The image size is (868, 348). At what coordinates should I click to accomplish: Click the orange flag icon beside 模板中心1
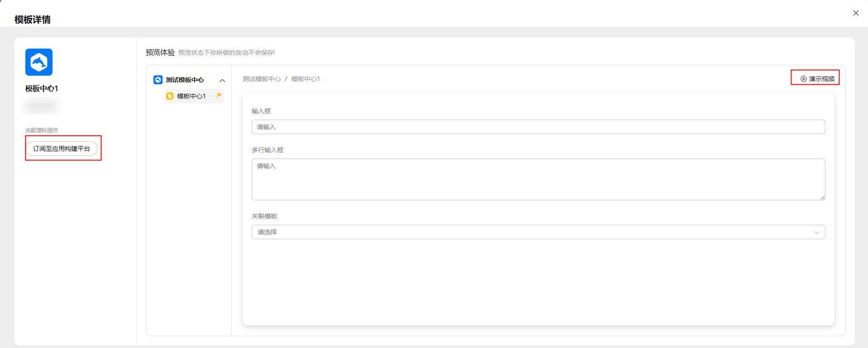(x=219, y=96)
